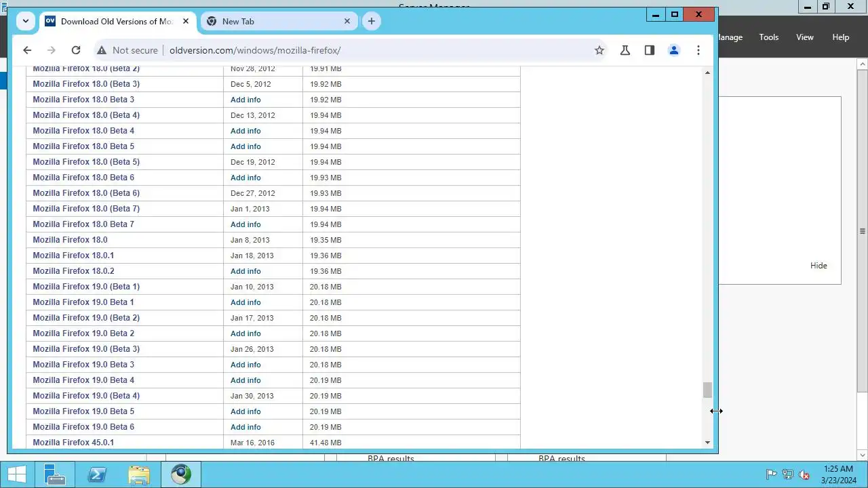
Task: Add info for Firefox 18.0 Beta 4
Action: point(245,131)
